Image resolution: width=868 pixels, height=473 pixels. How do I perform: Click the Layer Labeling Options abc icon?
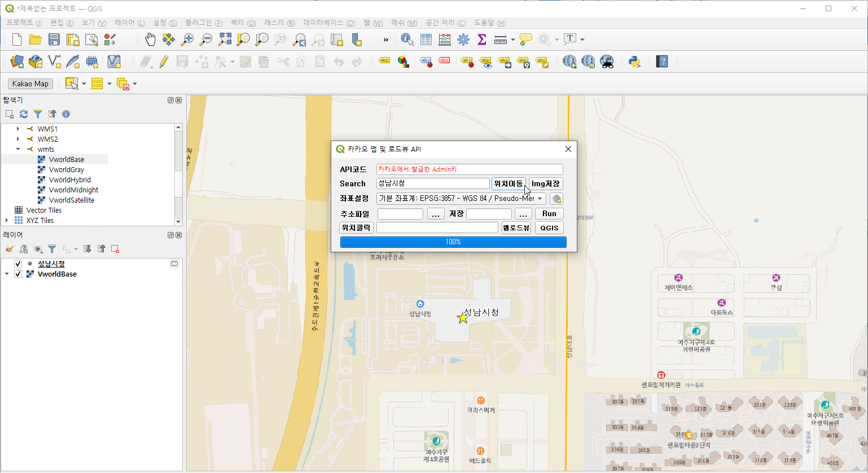[x=384, y=62]
